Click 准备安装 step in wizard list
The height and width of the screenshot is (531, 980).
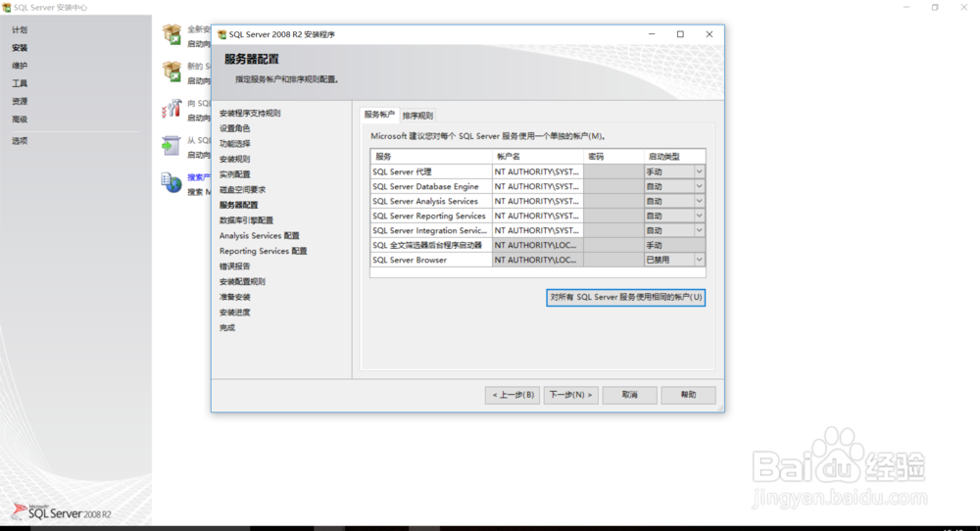click(x=234, y=297)
